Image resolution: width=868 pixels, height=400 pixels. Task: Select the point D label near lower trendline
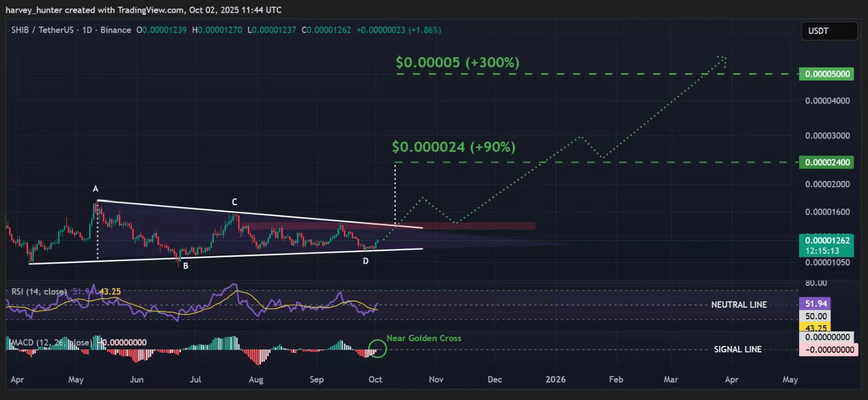click(x=366, y=261)
